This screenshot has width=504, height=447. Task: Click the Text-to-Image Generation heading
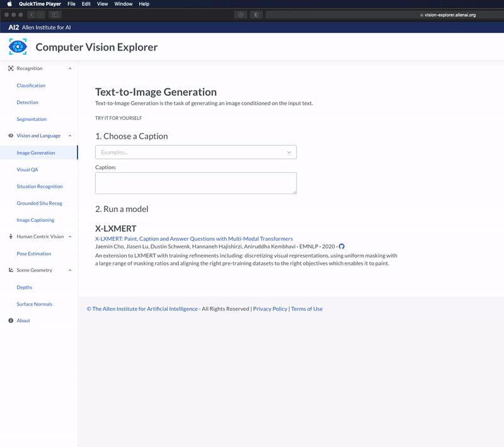pyautogui.click(x=156, y=92)
